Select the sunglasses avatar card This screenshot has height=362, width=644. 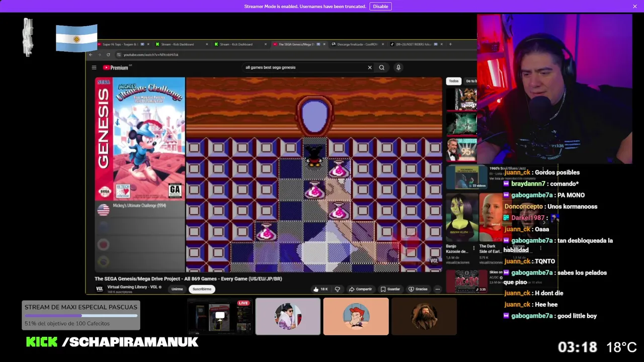click(288, 316)
